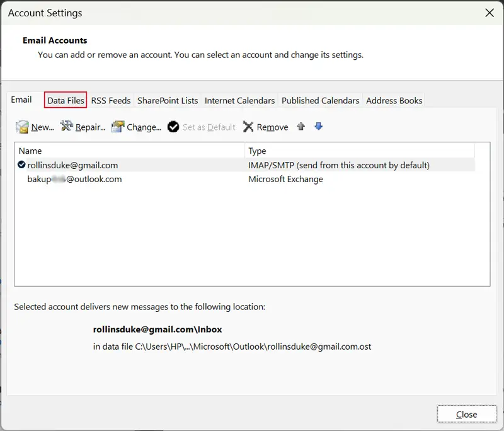Switch to the SharePoint Lists tab

[168, 100]
